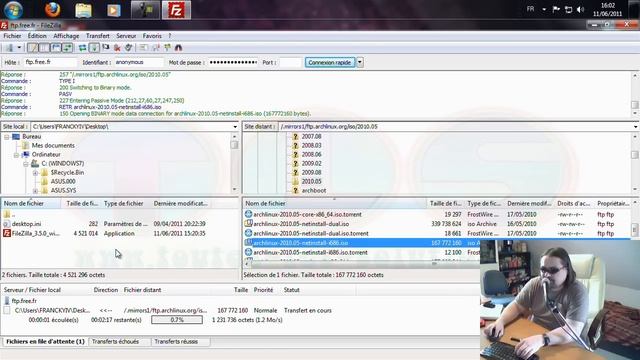Image resolution: width=640 pixels, height=360 pixels.
Task: Open the quick connect history dropdown
Action: click(360, 62)
